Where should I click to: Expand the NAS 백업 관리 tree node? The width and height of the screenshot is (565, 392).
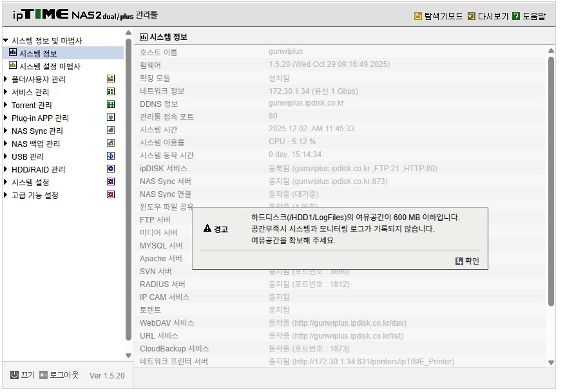pos(5,145)
